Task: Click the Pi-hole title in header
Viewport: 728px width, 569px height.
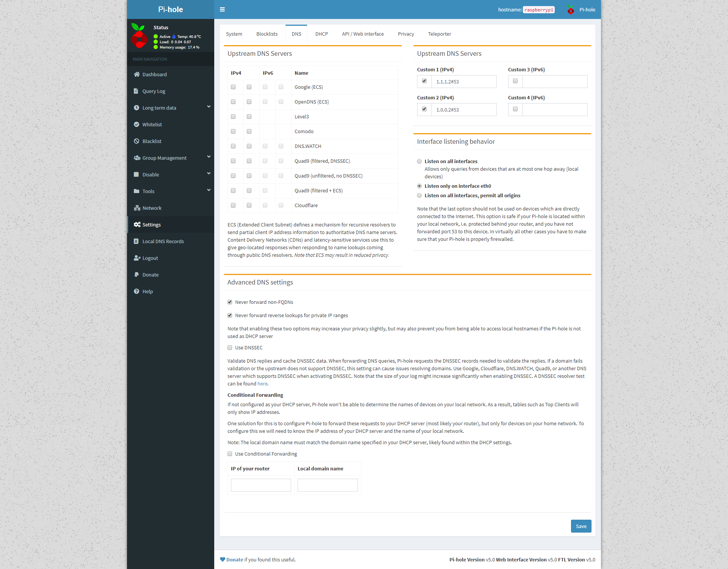Action: coord(170,9)
